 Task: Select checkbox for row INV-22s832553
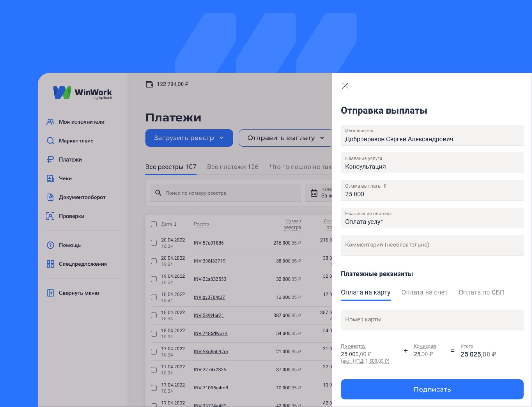pyautogui.click(x=154, y=279)
